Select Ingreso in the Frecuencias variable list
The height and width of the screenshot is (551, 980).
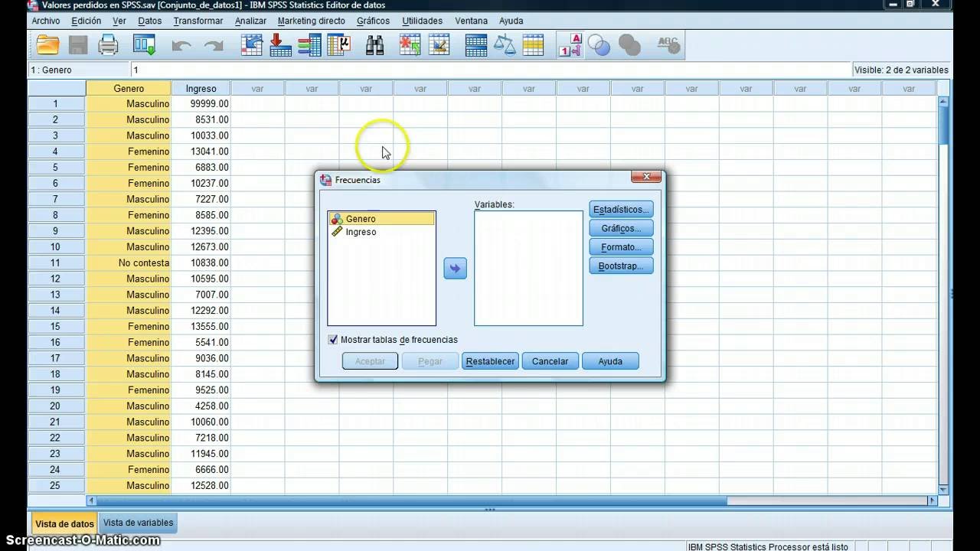(381, 232)
